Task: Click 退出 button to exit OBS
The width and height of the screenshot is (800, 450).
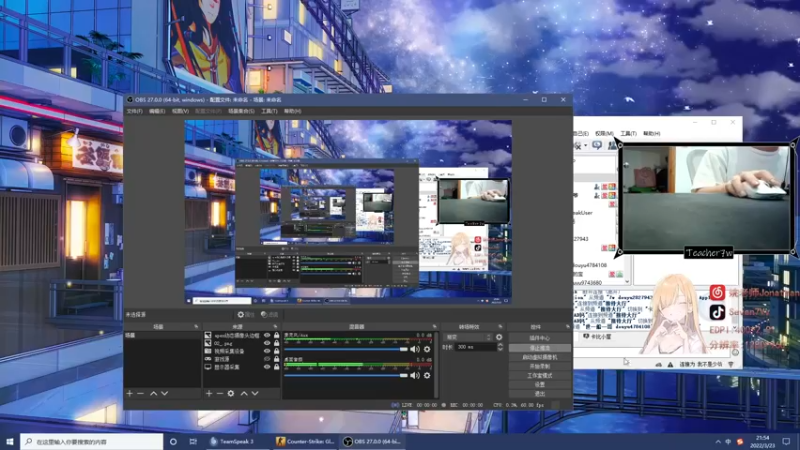Action: (x=540, y=393)
